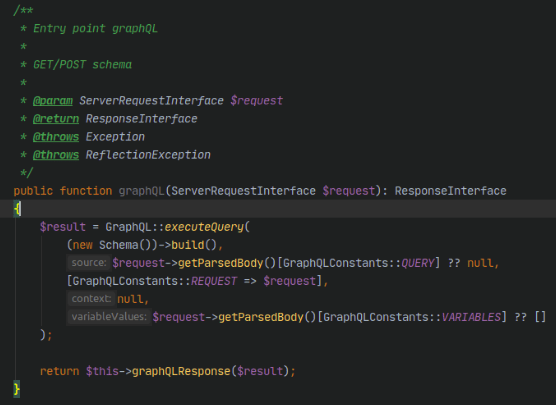Image resolution: width=556 pixels, height=405 pixels.
Task: Click ServerRequestInterface in the @param line
Action: [151, 101]
